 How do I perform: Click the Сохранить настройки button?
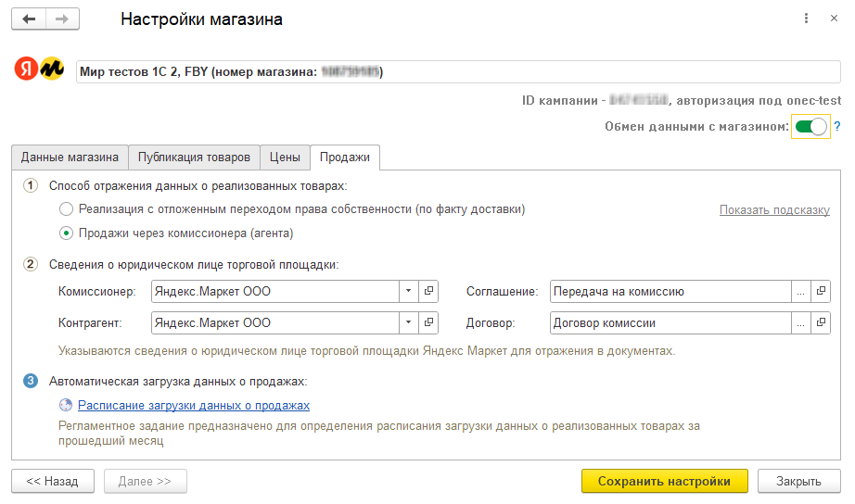point(664,481)
